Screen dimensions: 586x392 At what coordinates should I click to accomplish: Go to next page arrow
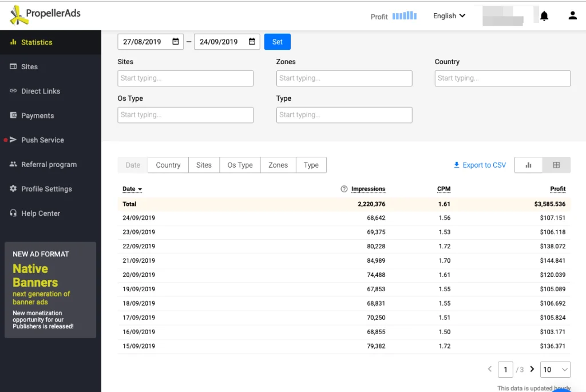(x=532, y=369)
